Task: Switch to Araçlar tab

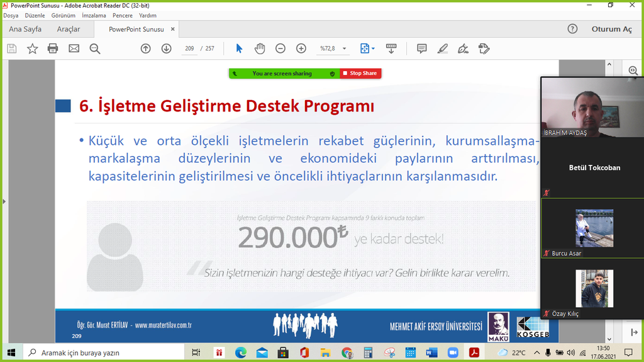Action: coord(69,29)
